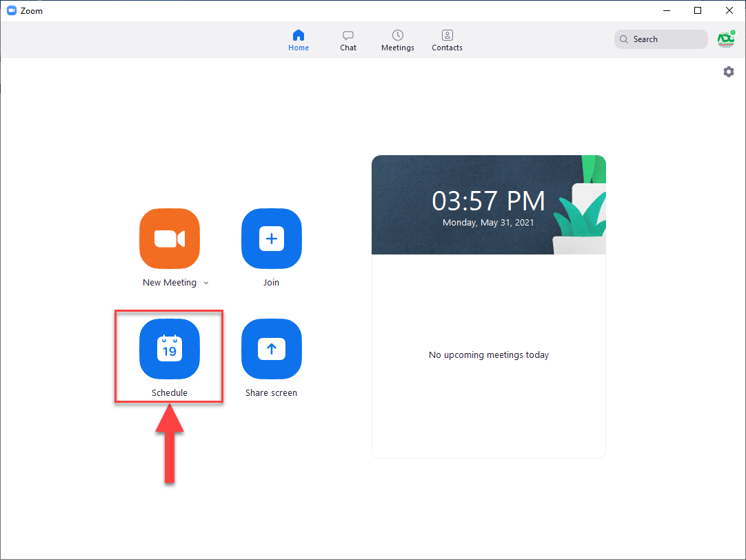
Task: Open the Schedule calendar icon
Action: click(x=170, y=349)
